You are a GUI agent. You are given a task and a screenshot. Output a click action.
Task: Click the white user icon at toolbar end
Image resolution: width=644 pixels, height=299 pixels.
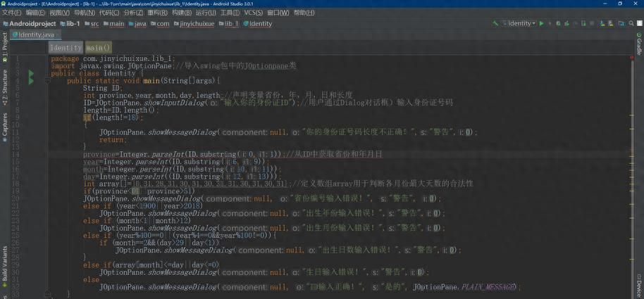pyautogui.click(x=640, y=23)
